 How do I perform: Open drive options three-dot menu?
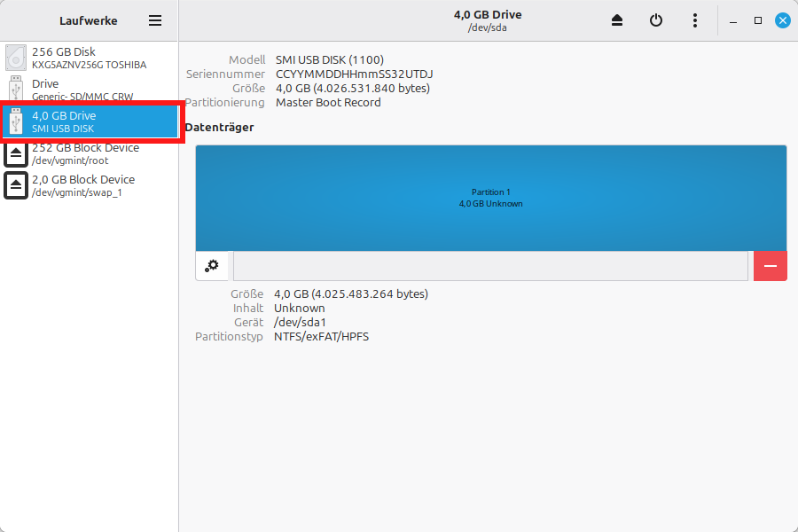point(694,20)
